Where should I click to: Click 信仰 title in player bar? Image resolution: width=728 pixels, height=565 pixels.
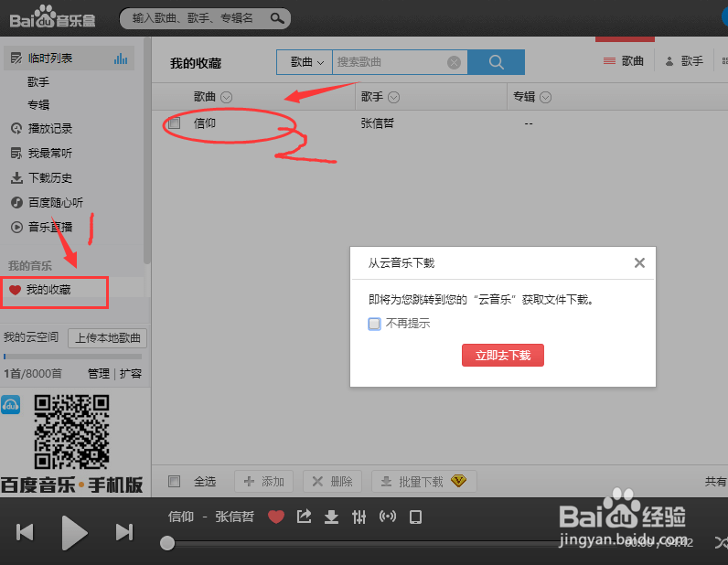[180, 517]
